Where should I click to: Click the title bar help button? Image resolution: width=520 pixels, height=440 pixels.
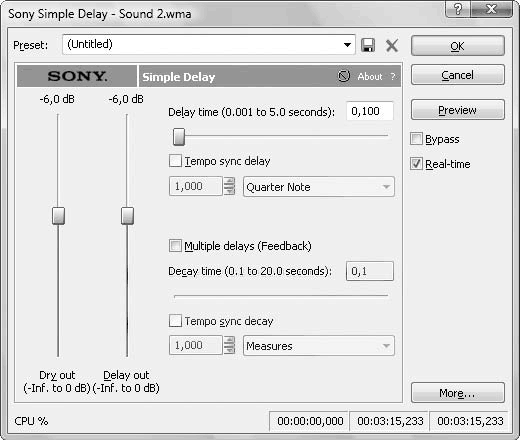pos(458,9)
